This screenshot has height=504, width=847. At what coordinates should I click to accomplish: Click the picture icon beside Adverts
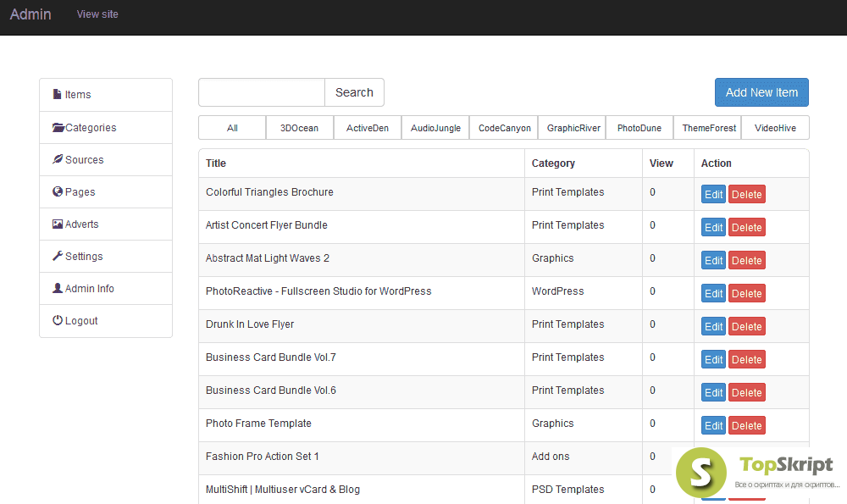pos(58,224)
